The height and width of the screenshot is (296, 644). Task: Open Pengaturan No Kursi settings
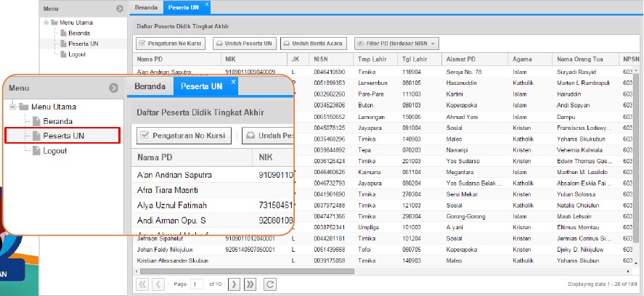(x=171, y=44)
